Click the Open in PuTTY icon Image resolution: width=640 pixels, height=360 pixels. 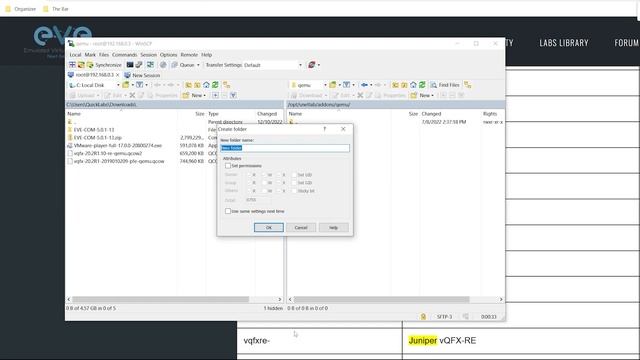(139, 65)
